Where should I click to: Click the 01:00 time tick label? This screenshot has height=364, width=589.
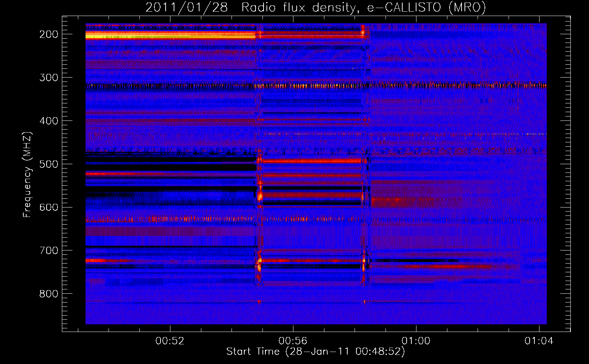(x=416, y=341)
